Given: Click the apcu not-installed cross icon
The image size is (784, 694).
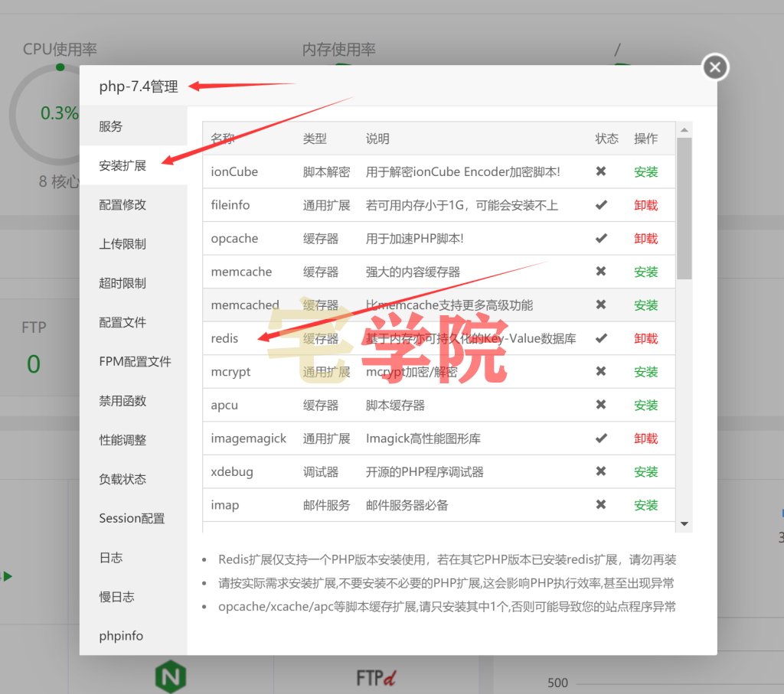Looking at the screenshot, I should 601,404.
